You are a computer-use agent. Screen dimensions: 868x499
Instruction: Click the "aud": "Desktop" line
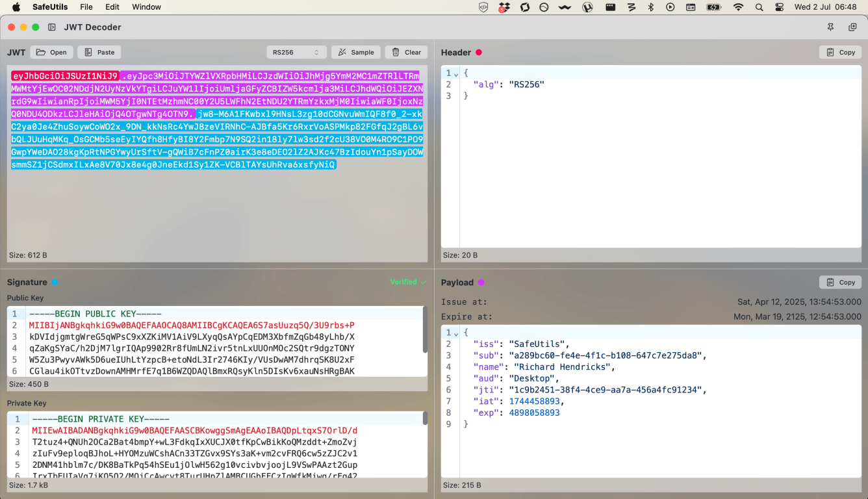[517, 378]
